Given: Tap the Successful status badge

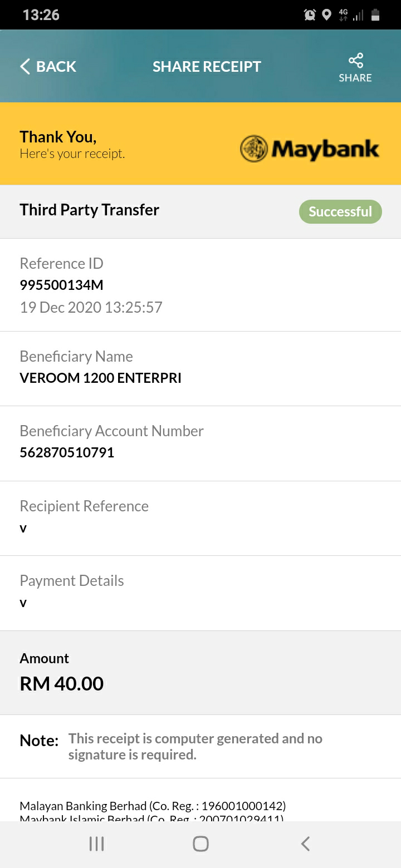Looking at the screenshot, I should (x=340, y=212).
